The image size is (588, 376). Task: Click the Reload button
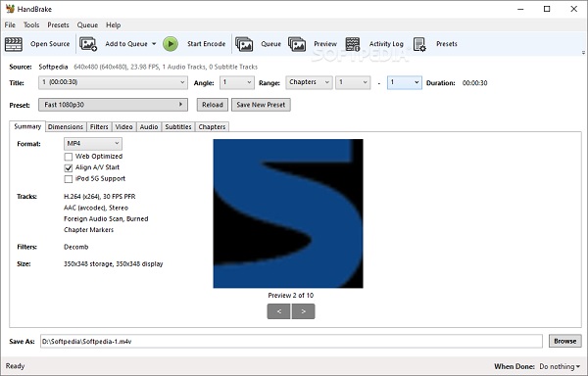pyautogui.click(x=213, y=105)
